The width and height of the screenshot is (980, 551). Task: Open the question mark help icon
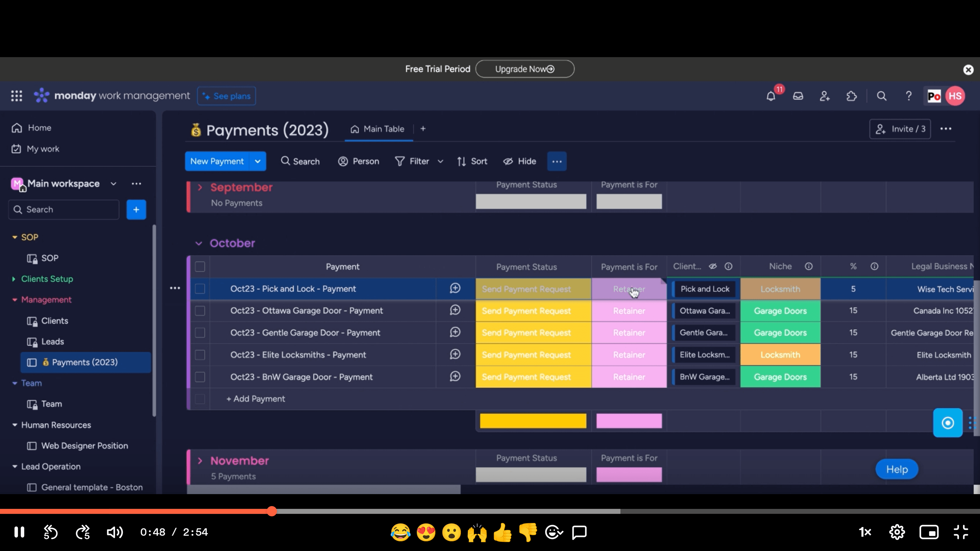909,96
